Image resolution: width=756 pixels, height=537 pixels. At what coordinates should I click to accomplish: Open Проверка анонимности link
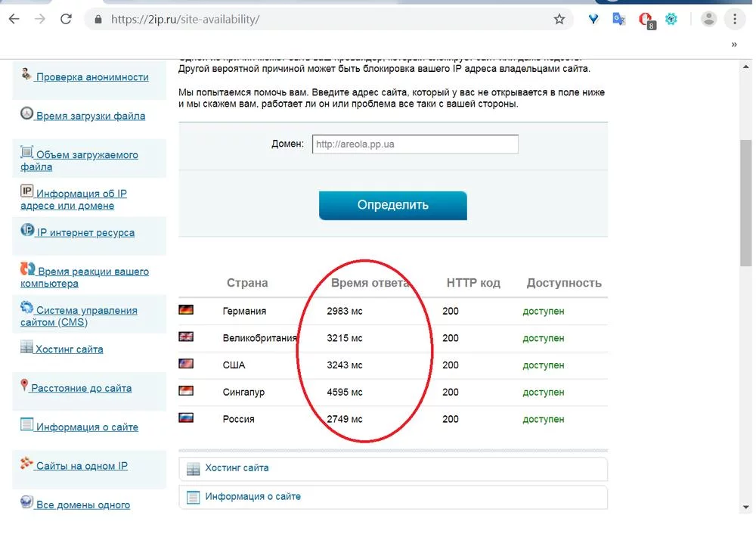92,77
